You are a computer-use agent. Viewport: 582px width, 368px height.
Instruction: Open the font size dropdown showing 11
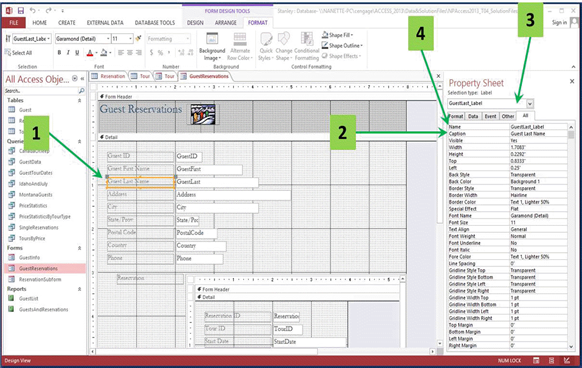pyautogui.click(x=130, y=39)
